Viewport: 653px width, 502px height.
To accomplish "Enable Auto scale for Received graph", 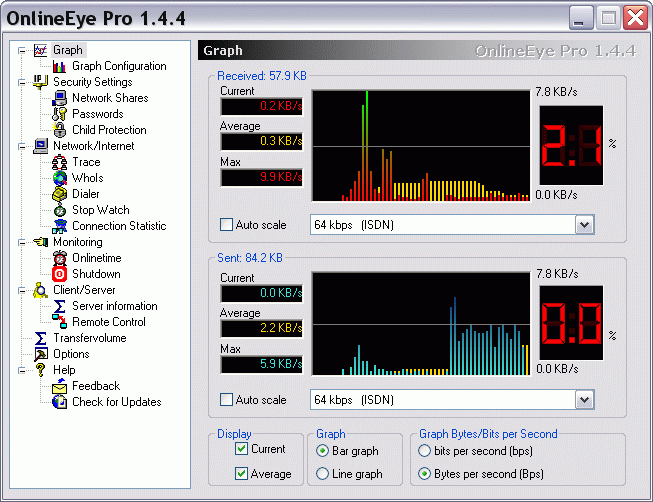I will point(226,225).
